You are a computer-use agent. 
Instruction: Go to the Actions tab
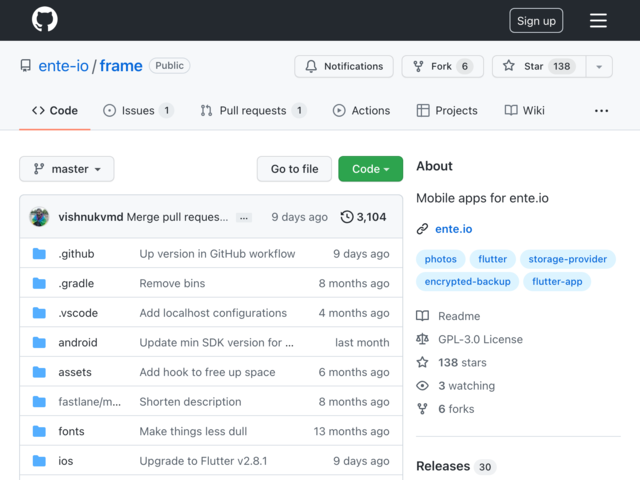[x=361, y=111]
